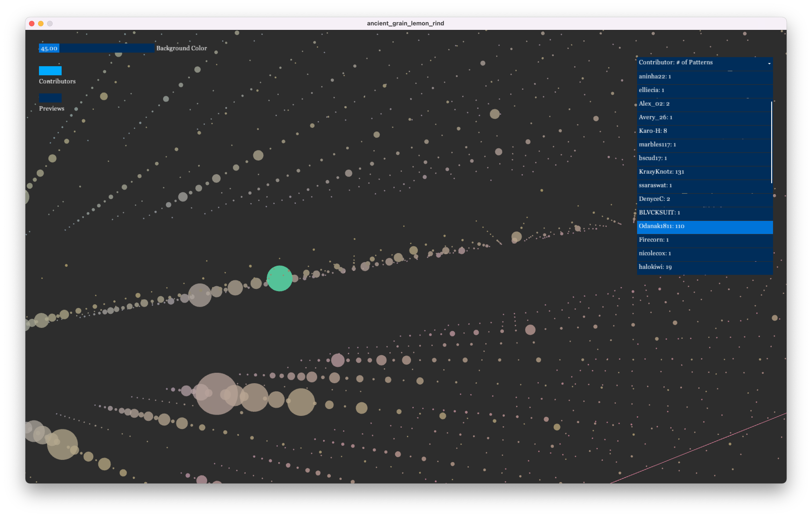
Task: Toggle the Contributors switch off
Action: [x=50, y=71]
